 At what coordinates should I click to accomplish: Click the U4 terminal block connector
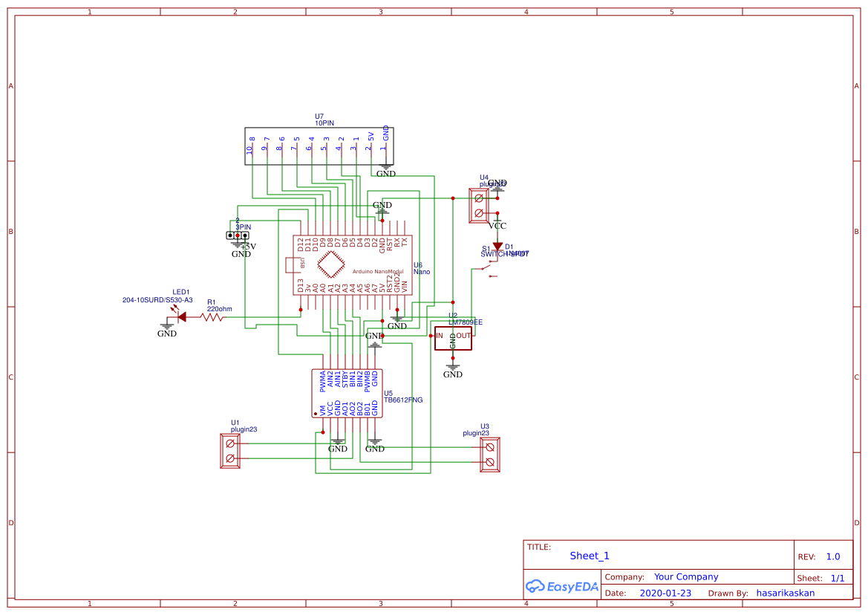pos(478,206)
